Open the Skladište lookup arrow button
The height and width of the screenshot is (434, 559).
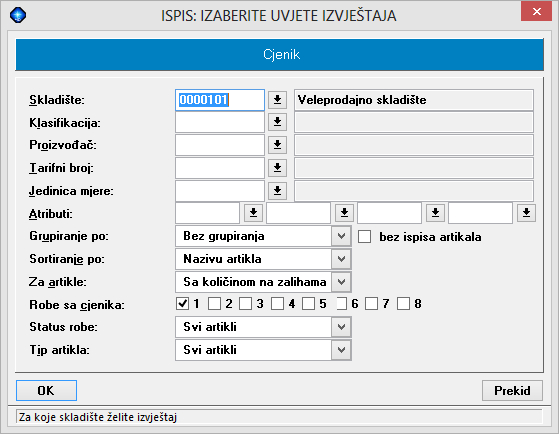277,100
